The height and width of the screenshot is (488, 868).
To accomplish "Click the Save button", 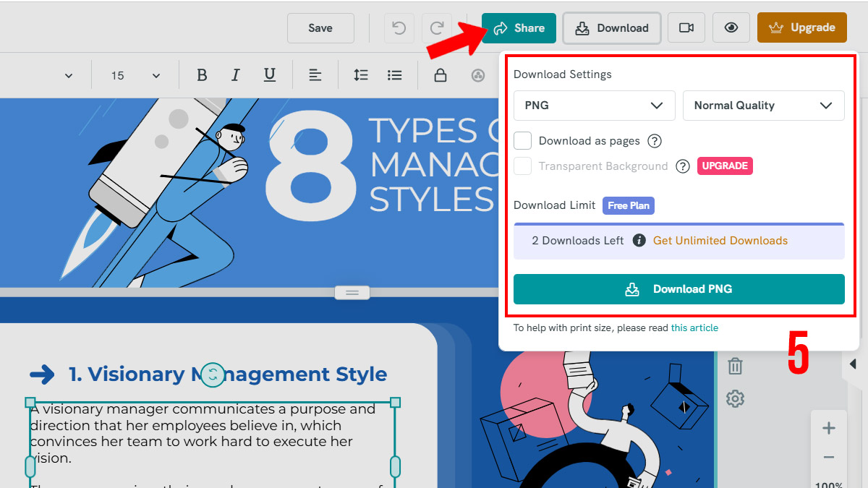I will point(320,28).
